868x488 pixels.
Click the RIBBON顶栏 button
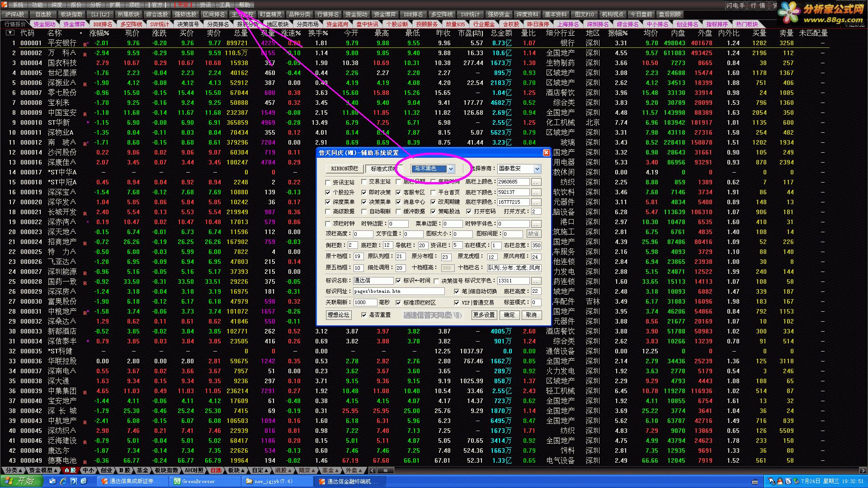tap(344, 169)
